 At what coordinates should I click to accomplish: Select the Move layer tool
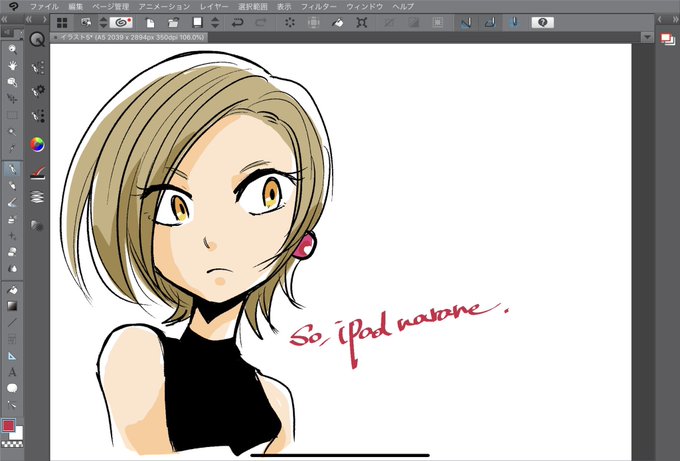pyautogui.click(x=12, y=99)
